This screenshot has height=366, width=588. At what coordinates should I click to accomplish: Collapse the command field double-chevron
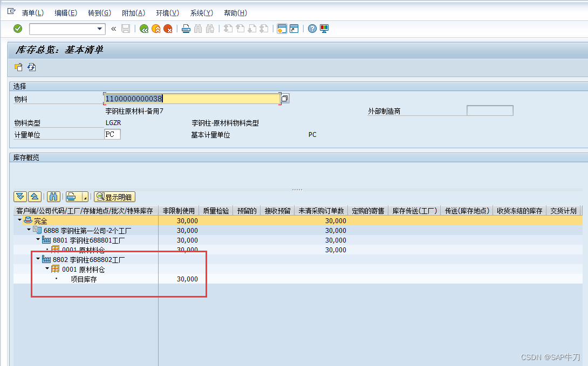point(114,29)
